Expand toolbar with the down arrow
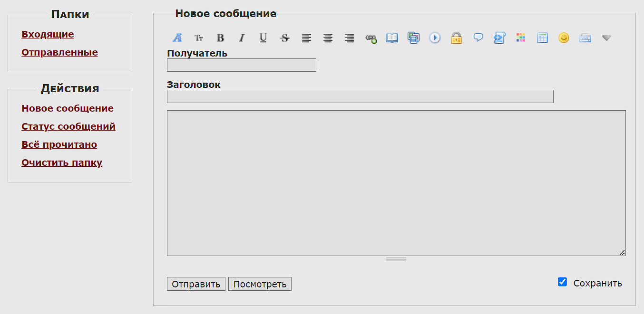This screenshot has width=644, height=314. click(606, 38)
